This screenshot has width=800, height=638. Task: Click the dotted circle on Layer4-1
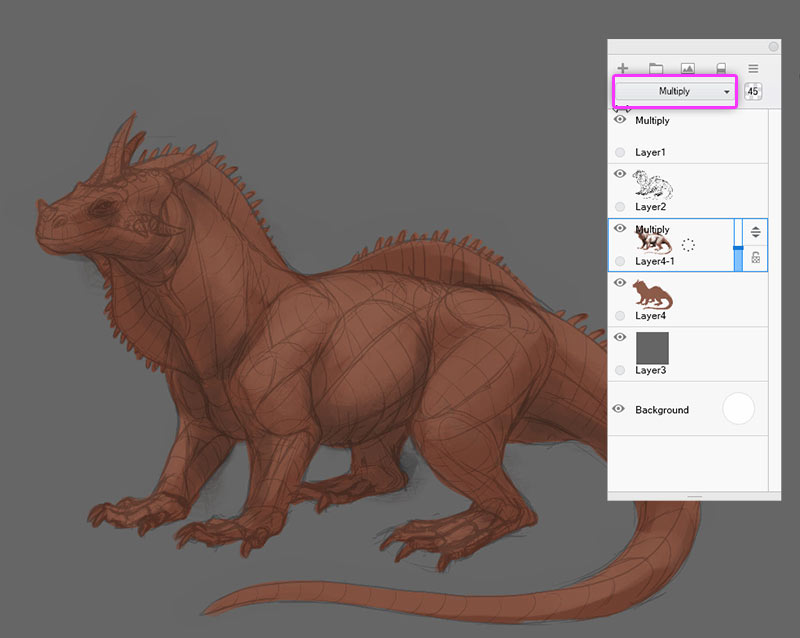click(x=688, y=245)
